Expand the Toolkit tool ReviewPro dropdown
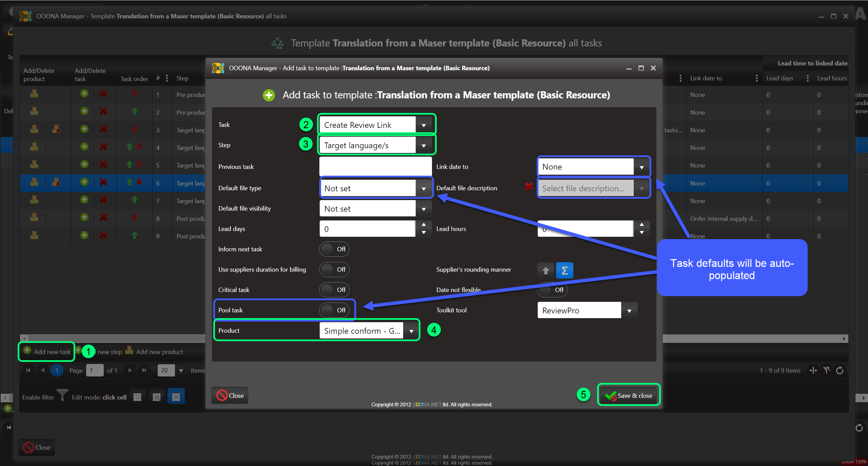Screen dimensions: 868x466 click(629, 311)
